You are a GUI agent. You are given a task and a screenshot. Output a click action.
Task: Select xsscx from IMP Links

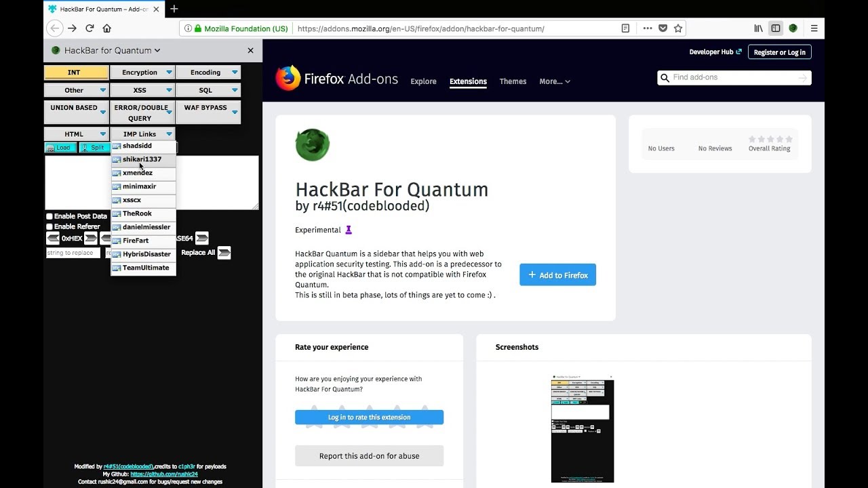tap(144, 201)
